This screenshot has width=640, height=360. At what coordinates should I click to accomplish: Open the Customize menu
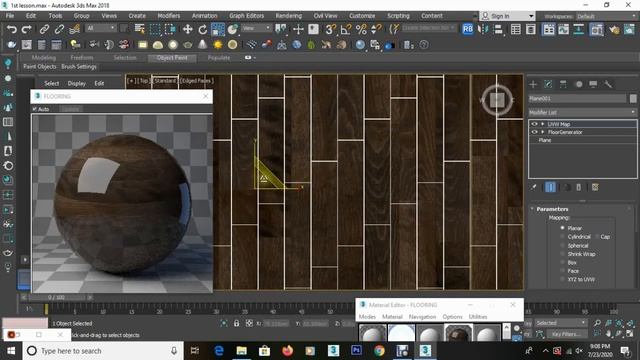362,16
